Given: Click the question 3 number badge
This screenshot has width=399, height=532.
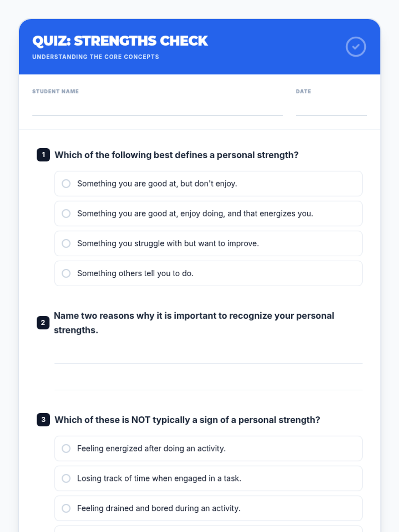Looking at the screenshot, I should coord(43,420).
